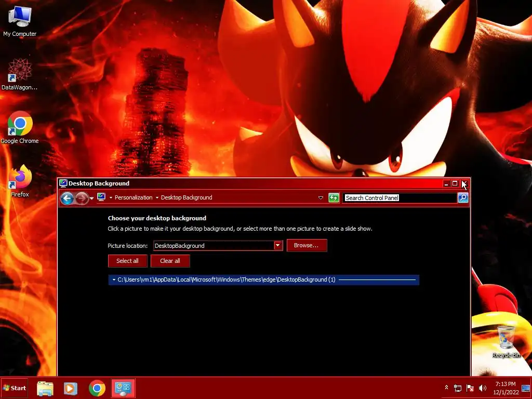
Task: Open Windows Explorer from taskbar
Action: pyautogui.click(x=45, y=389)
